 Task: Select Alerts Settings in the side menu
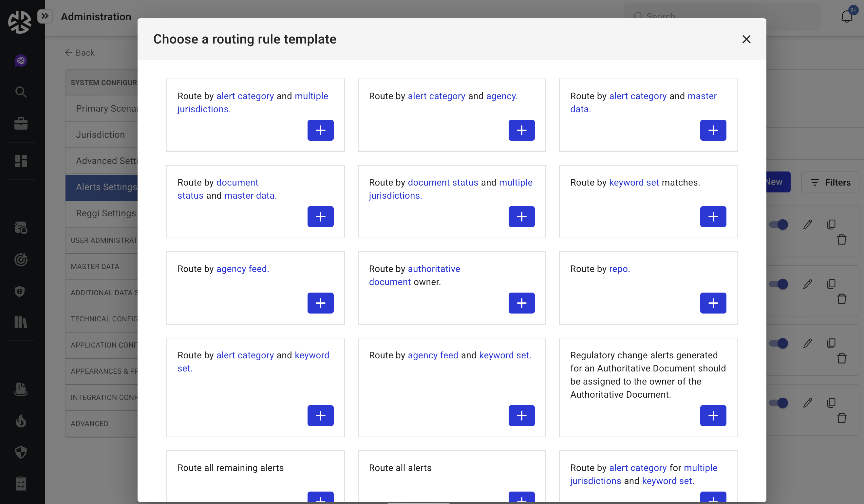(x=106, y=187)
